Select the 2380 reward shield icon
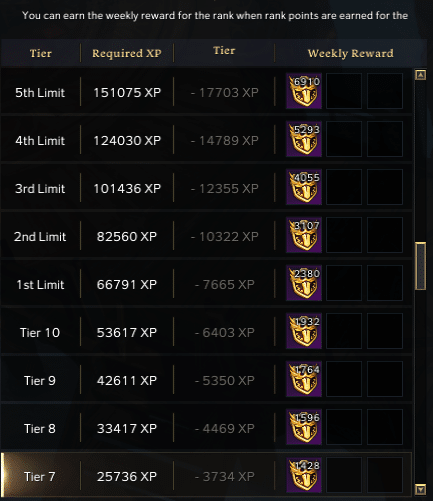433x501 pixels. [x=304, y=283]
